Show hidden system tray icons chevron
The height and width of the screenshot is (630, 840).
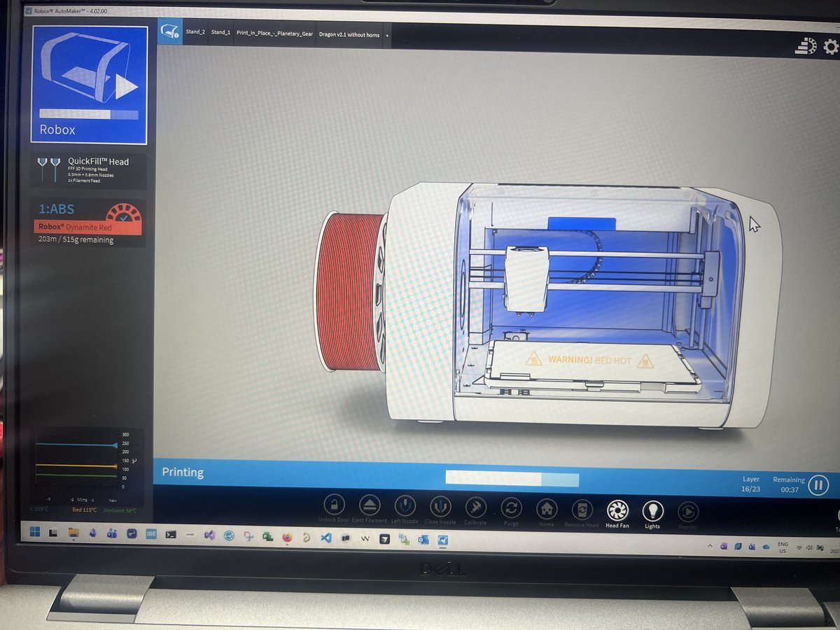tap(710, 546)
